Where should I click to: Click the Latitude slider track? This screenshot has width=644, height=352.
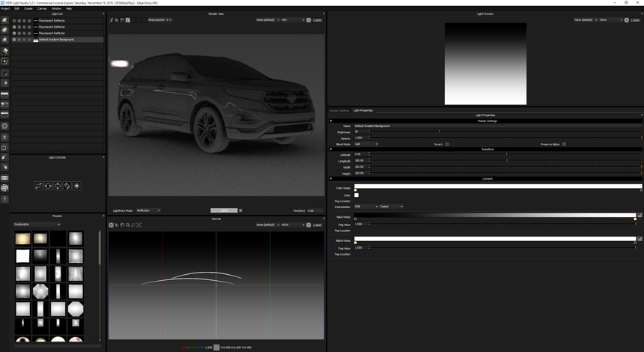(x=507, y=154)
